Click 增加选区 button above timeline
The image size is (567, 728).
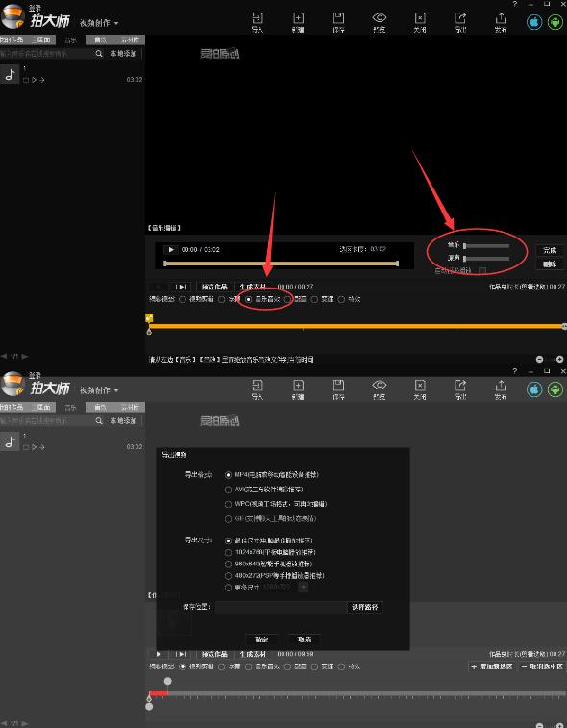coord(492,666)
